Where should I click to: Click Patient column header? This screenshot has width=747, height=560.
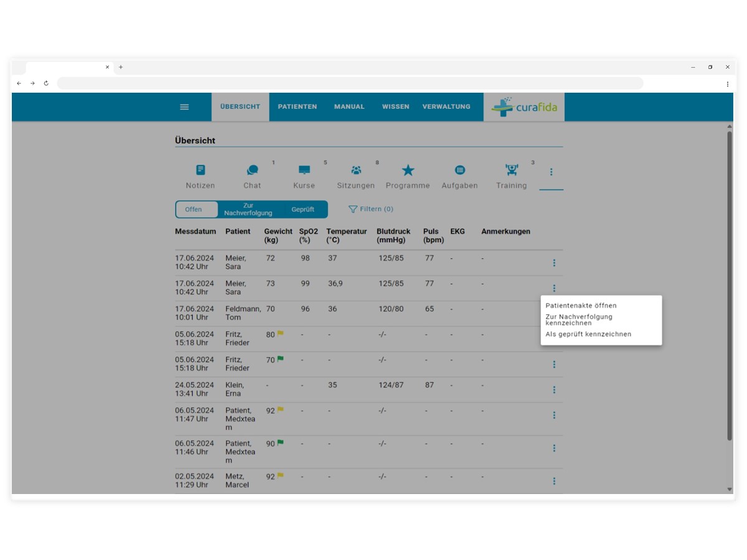tap(238, 231)
